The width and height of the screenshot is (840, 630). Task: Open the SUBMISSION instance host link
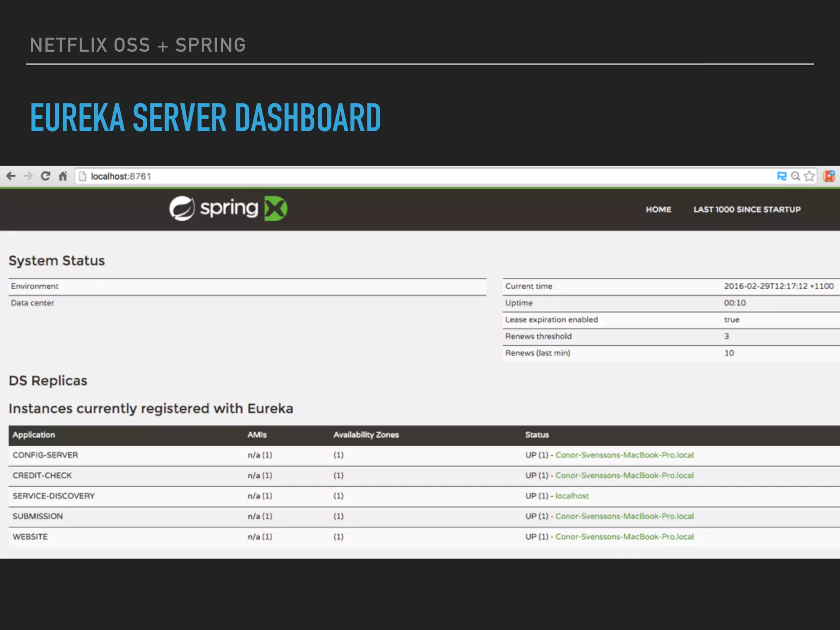point(624,516)
